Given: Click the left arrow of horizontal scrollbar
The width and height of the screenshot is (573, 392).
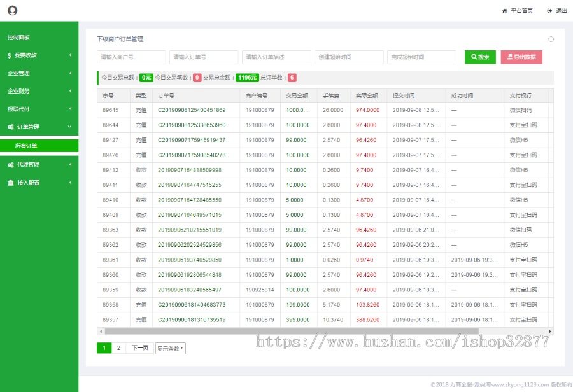Looking at the screenshot, I should tap(101, 332).
